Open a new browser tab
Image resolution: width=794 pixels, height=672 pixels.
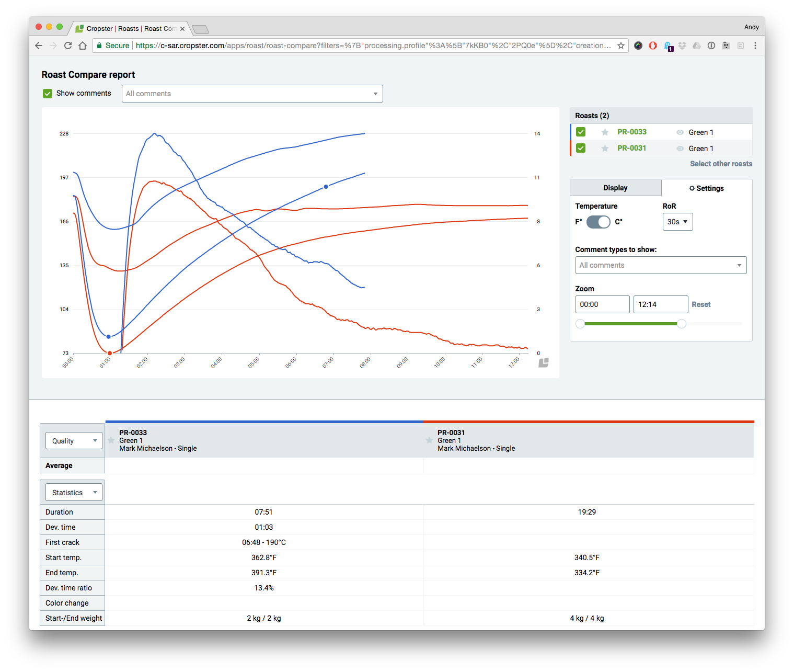click(x=200, y=29)
